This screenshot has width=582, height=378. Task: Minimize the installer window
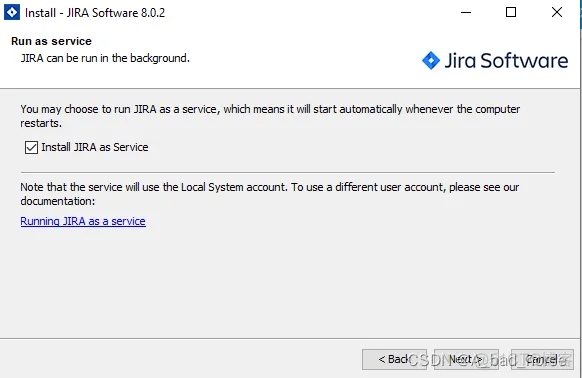point(466,12)
